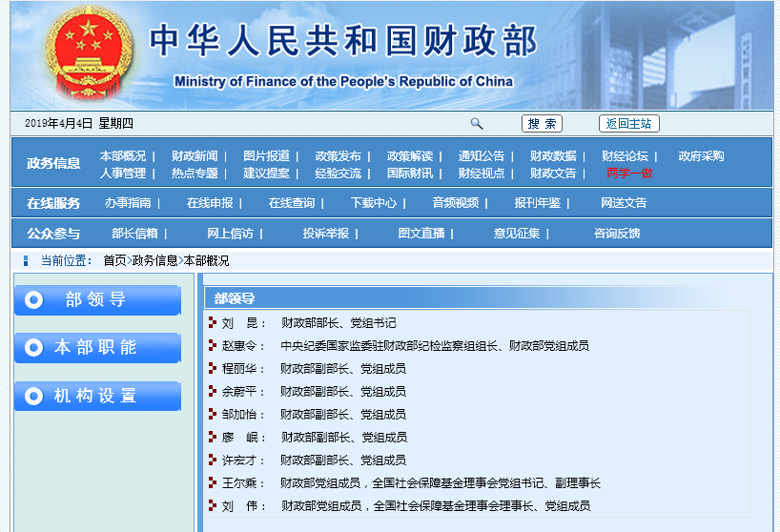Click the 在线服务 section heading

(x=53, y=203)
